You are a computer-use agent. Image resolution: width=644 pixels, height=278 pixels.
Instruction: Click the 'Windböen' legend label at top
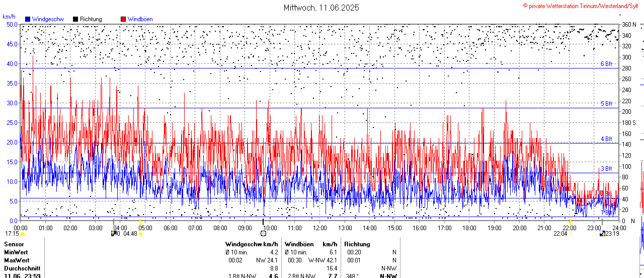tap(140, 19)
